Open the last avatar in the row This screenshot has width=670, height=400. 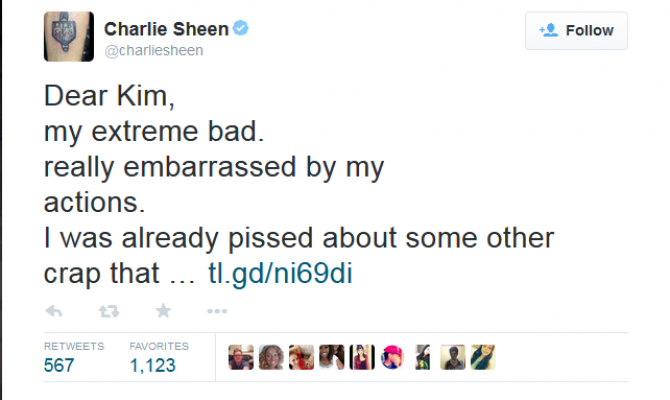coord(483,358)
